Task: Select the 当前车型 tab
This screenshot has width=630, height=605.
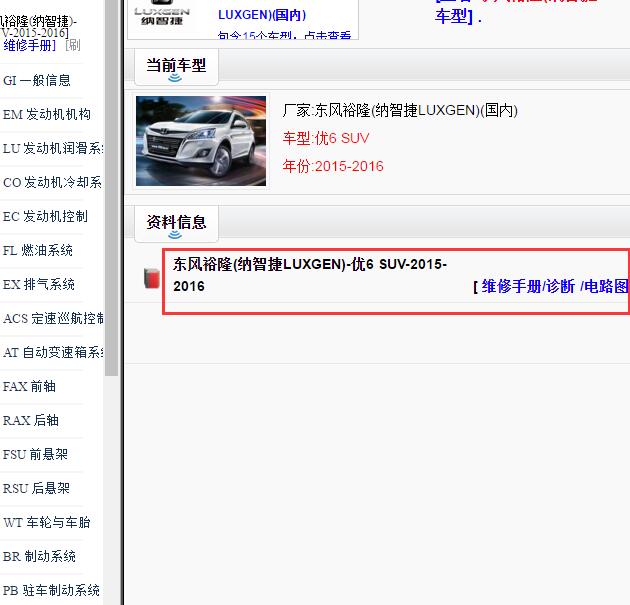Action: coord(176,66)
